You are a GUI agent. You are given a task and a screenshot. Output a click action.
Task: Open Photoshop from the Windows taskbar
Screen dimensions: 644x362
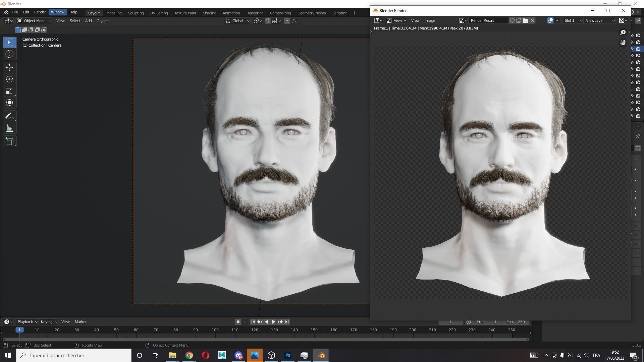288,355
